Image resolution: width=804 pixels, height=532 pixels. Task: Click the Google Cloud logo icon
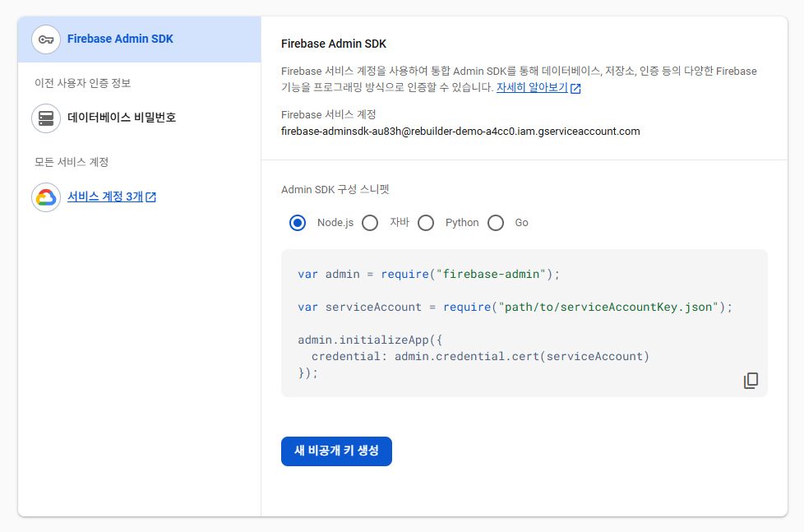tap(46, 197)
